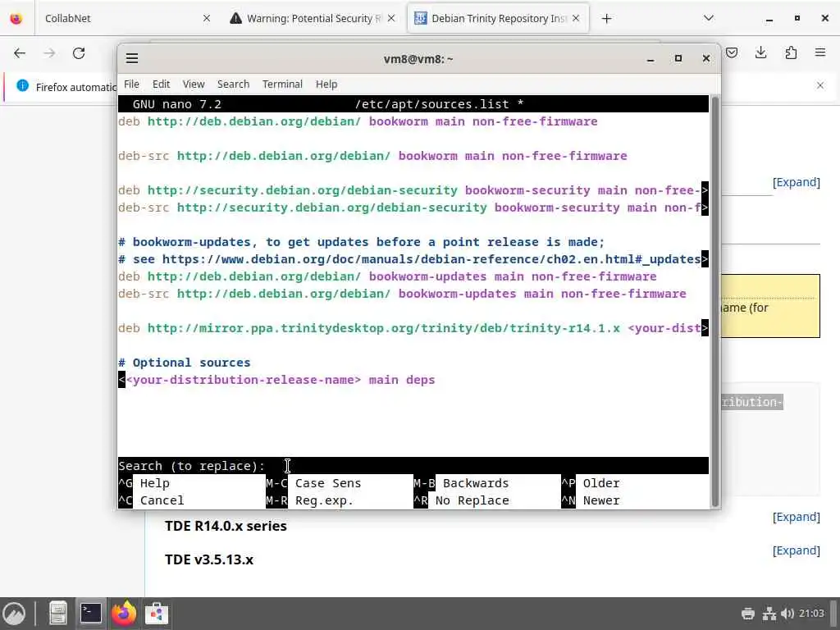Click the network tray icon
The image size is (840, 630).
click(x=769, y=614)
